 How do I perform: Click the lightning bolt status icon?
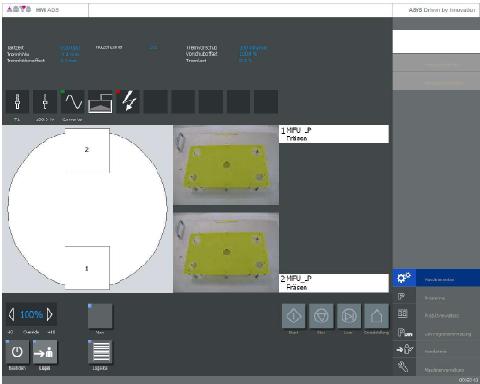[128, 102]
